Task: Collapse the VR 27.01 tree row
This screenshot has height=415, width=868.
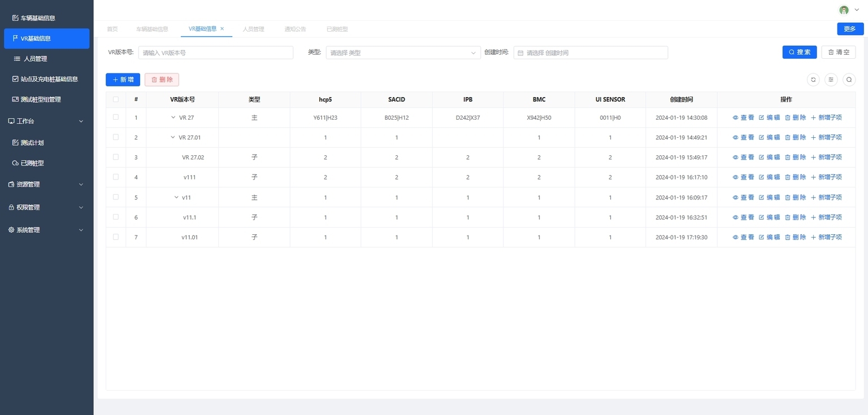Action: (x=173, y=137)
